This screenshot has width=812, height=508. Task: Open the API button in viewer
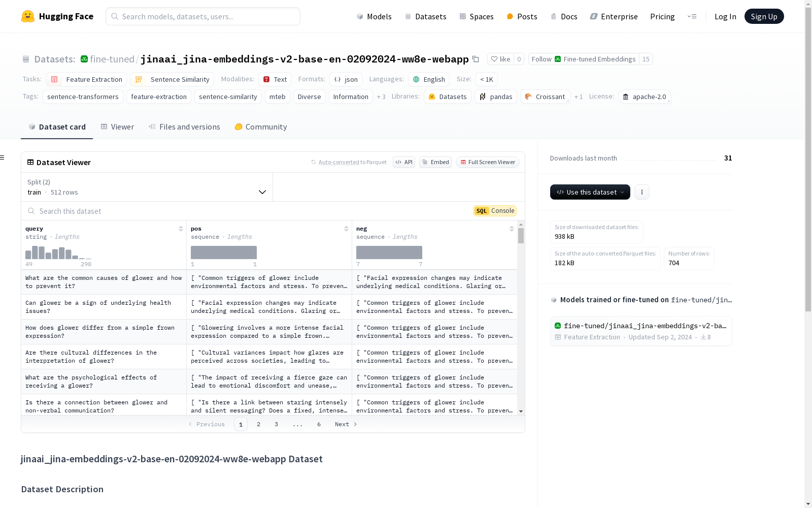tap(404, 162)
